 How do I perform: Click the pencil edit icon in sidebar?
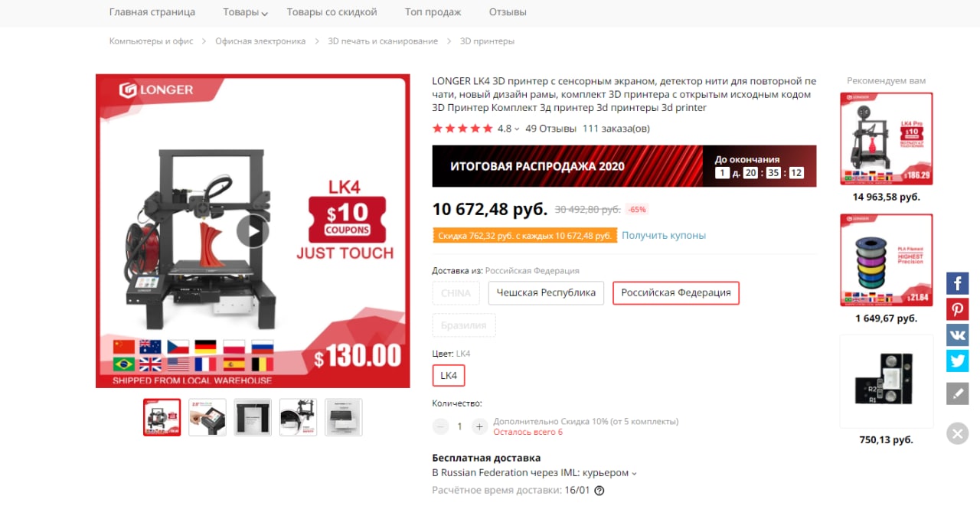[x=958, y=393]
